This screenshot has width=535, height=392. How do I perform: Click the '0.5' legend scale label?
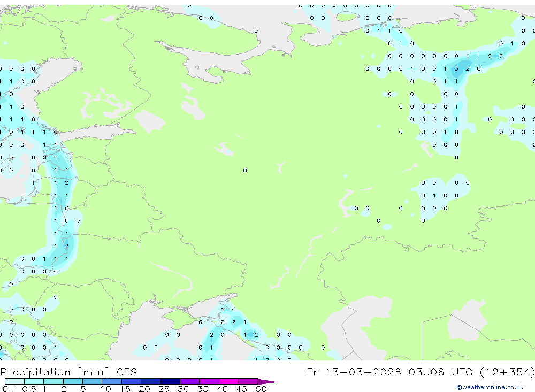coord(29,389)
